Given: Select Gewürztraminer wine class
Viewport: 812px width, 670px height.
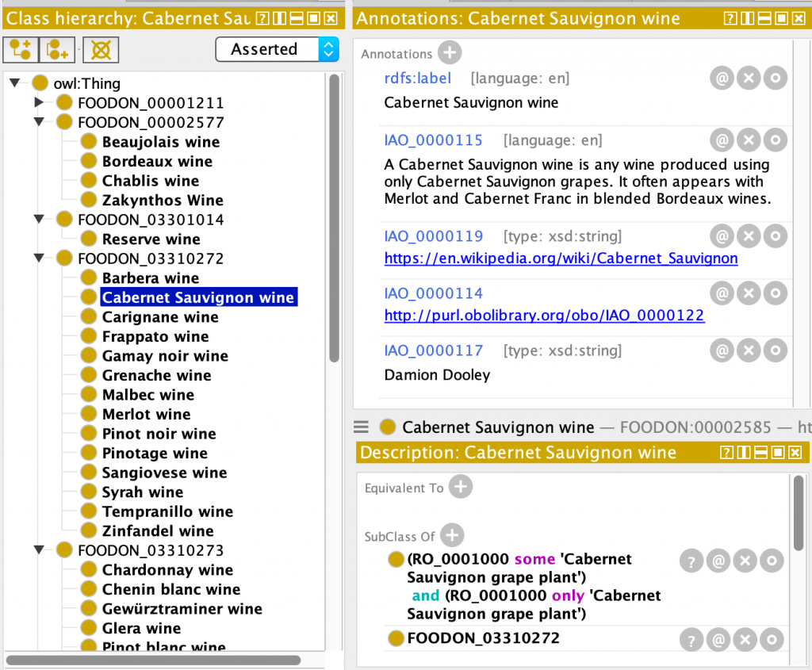Looking at the screenshot, I should click(182, 609).
